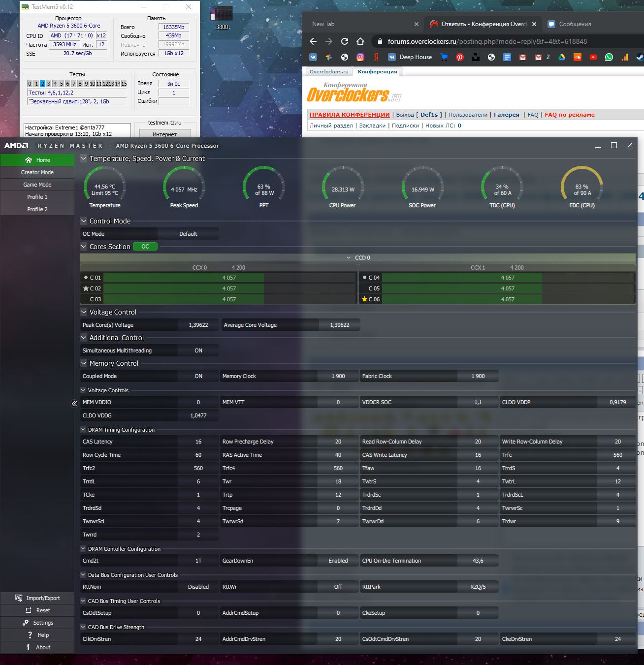
Task: Open the RttPark RZQ/5 dropdown
Action: click(478, 587)
